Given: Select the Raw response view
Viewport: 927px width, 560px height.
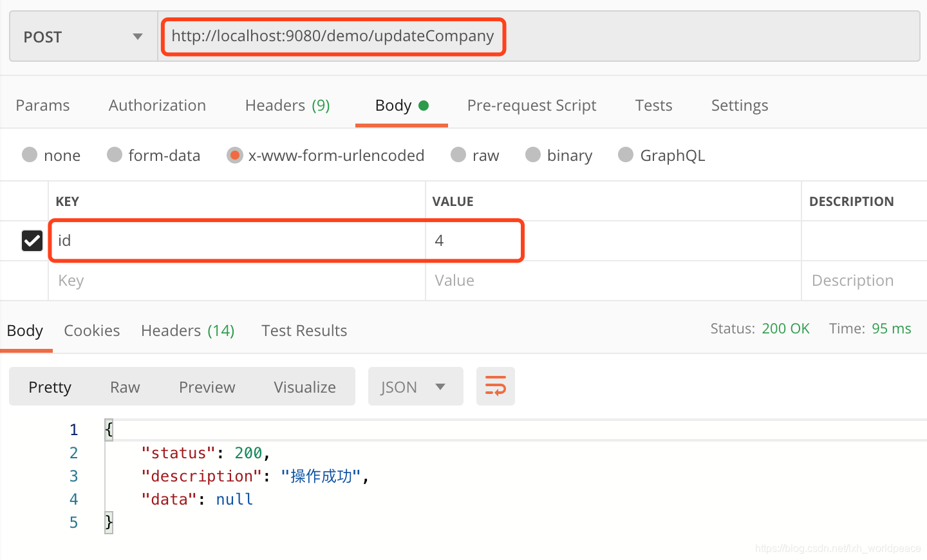Looking at the screenshot, I should click(125, 387).
